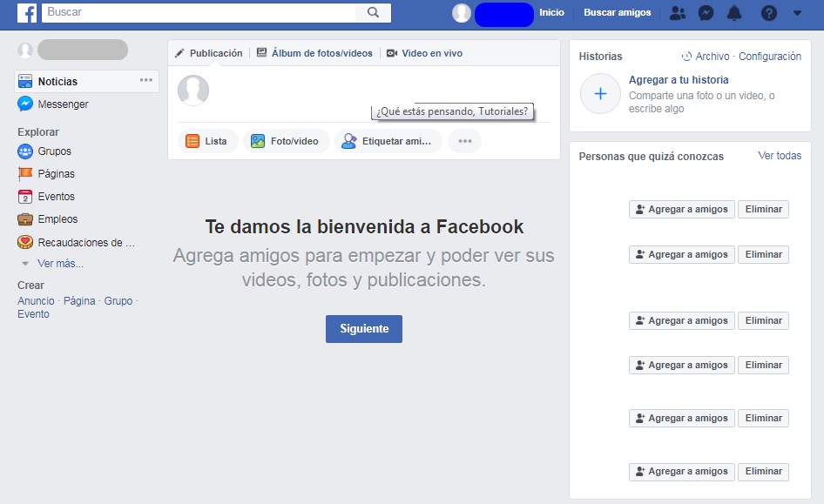This screenshot has width=824, height=504.
Task: Show more post options ellipsis button
Action: (x=464, y=141)
